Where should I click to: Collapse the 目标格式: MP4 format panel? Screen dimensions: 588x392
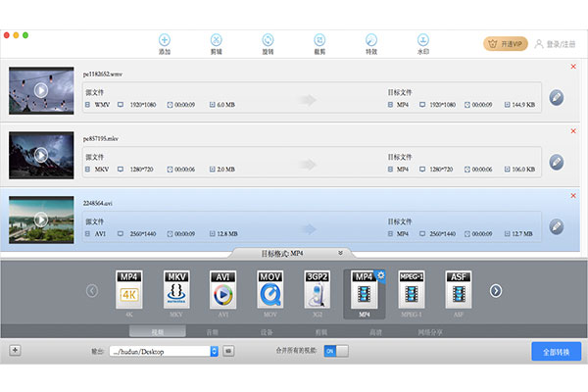[340, 253]
